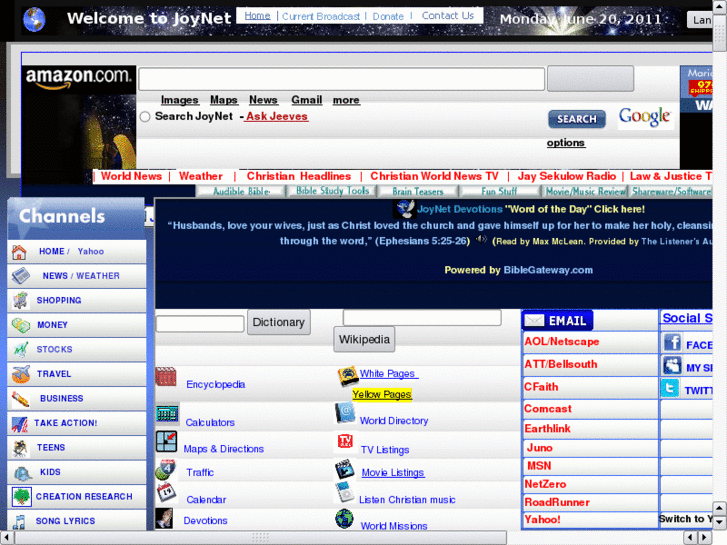Click the vertical scrollbar down arrow
This screenshot has height=545, width=727.
pos(720,522)
